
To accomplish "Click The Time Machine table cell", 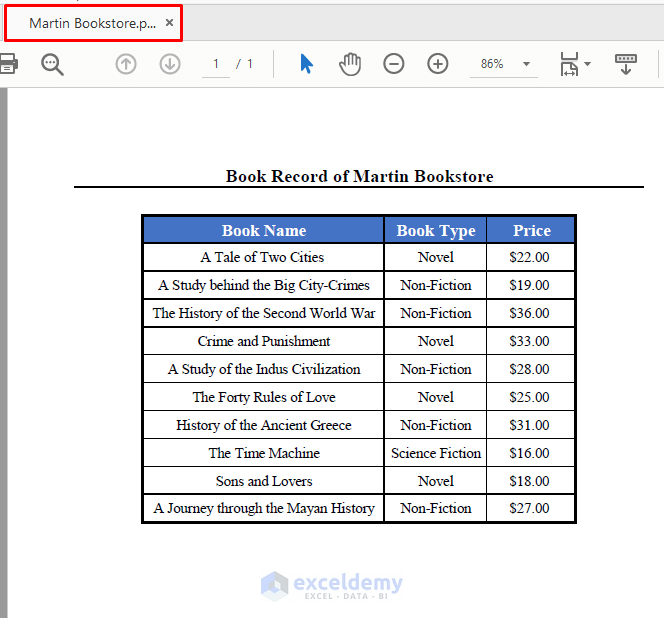I will coord(263,453).
